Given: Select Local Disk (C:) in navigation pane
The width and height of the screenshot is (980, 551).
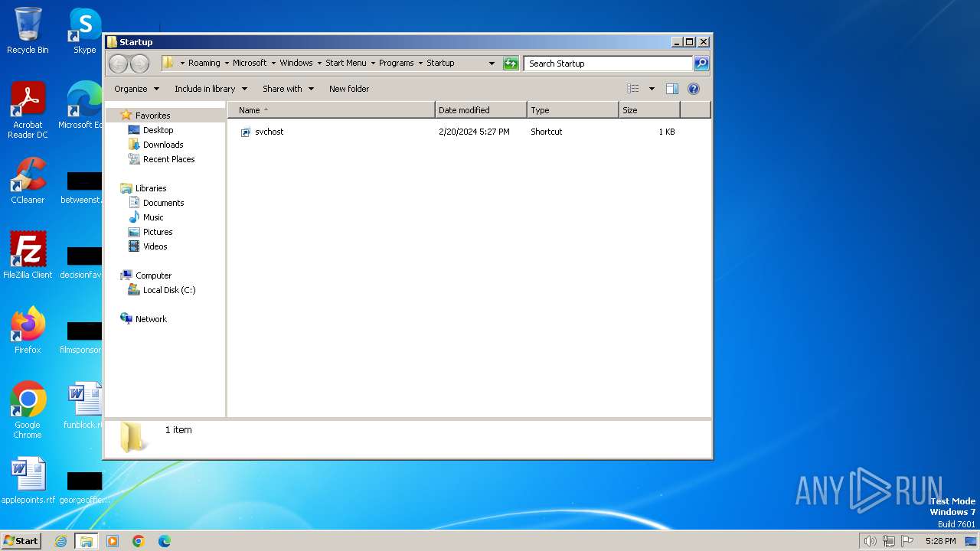Looking at the screenshot, I should point(169,290).
